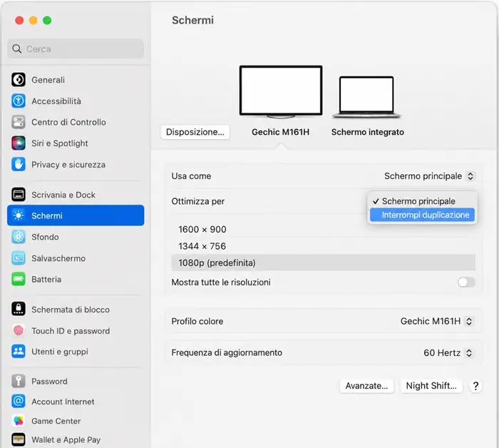
Task: Click the Disposizione button
Action: click(195, 132)
